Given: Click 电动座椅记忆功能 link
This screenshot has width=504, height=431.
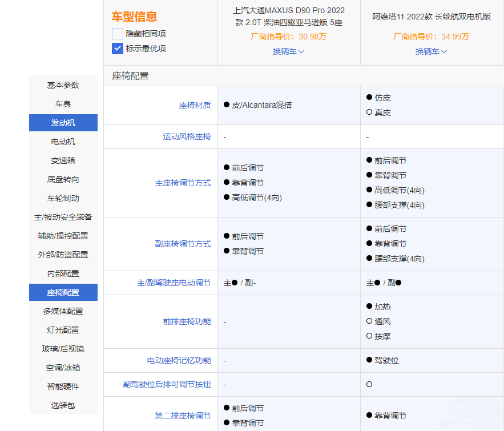Looking at the screenshot, I should [x=179, y=360].
